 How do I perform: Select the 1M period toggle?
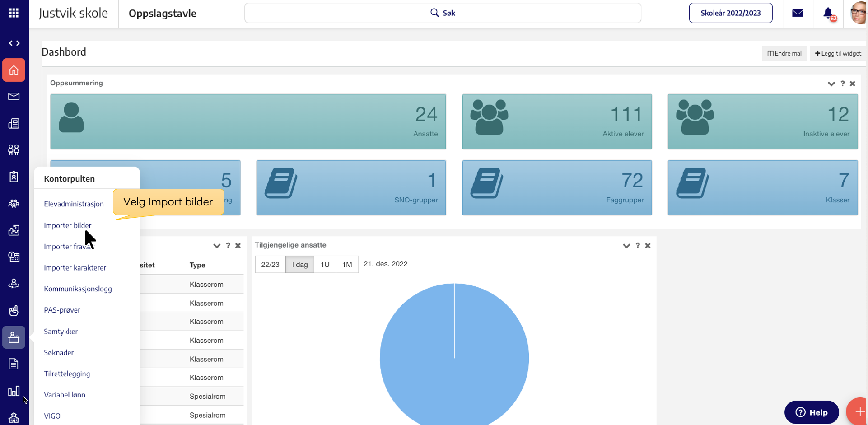point(347,265)
